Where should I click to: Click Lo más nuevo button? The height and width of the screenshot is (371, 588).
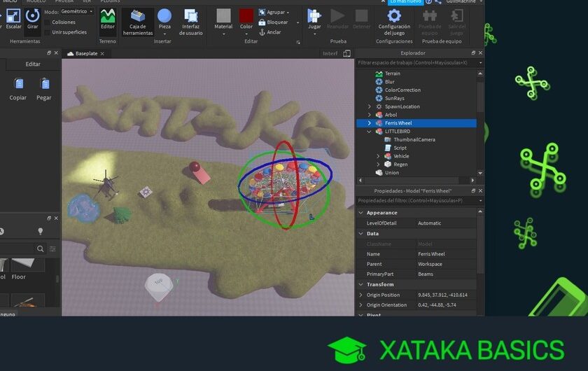pos(405,2)
